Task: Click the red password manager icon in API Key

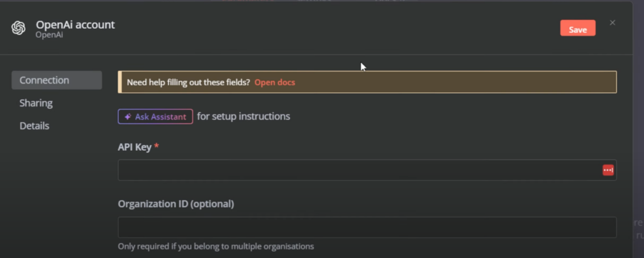Action: point(608,170)
